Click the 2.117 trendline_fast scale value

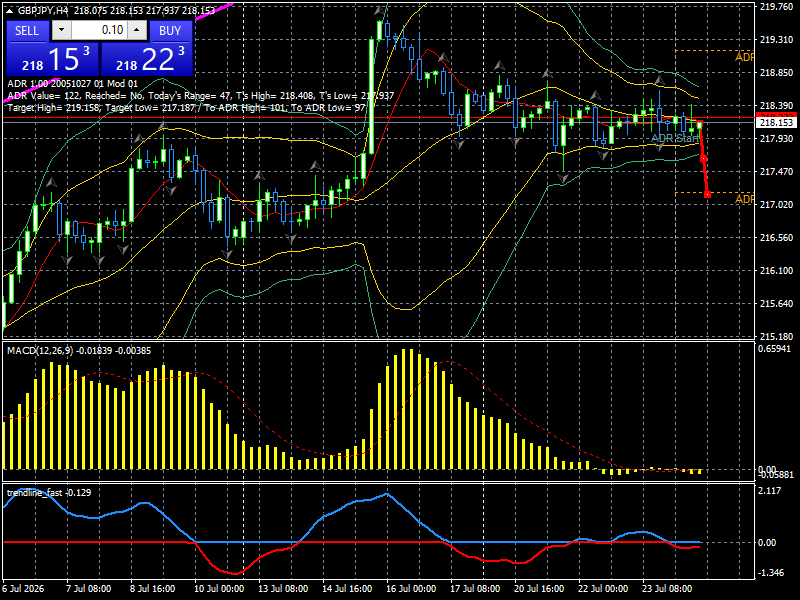tap(770, 491)
